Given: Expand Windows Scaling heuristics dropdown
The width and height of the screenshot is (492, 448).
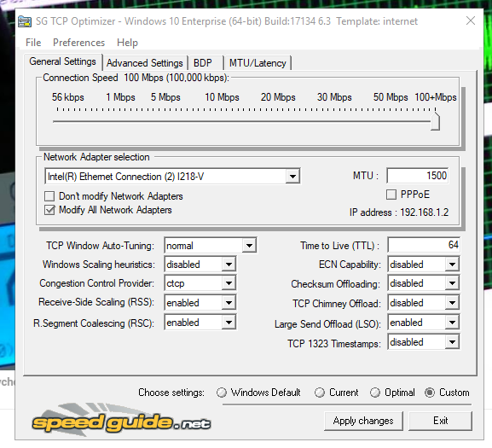Looking at the screenshot, I should pos(229,265).
